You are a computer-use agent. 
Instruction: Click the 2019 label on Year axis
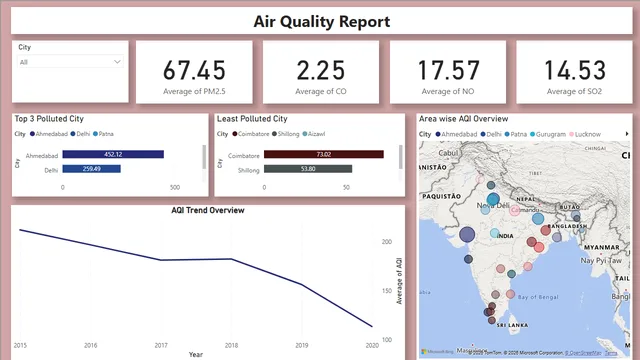point(302,345)
